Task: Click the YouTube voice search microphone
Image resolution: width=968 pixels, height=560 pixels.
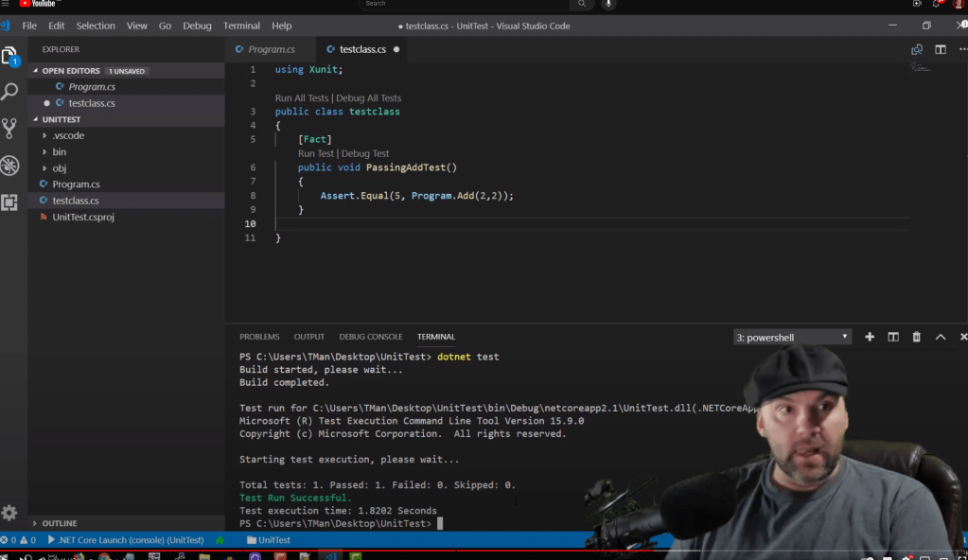Action: pos(608,4)
